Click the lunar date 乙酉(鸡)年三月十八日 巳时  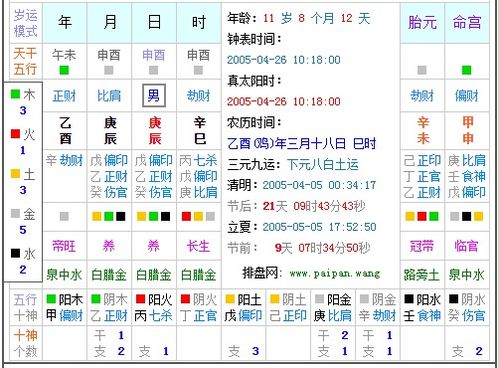302,144
